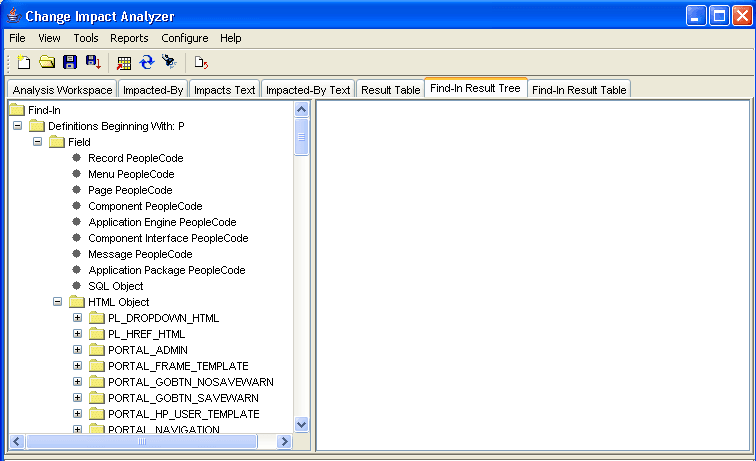Expand the PL_HREF_HTML node
Image resolution: width=756 pixels, height=461 pixels.
pos(77,333)
